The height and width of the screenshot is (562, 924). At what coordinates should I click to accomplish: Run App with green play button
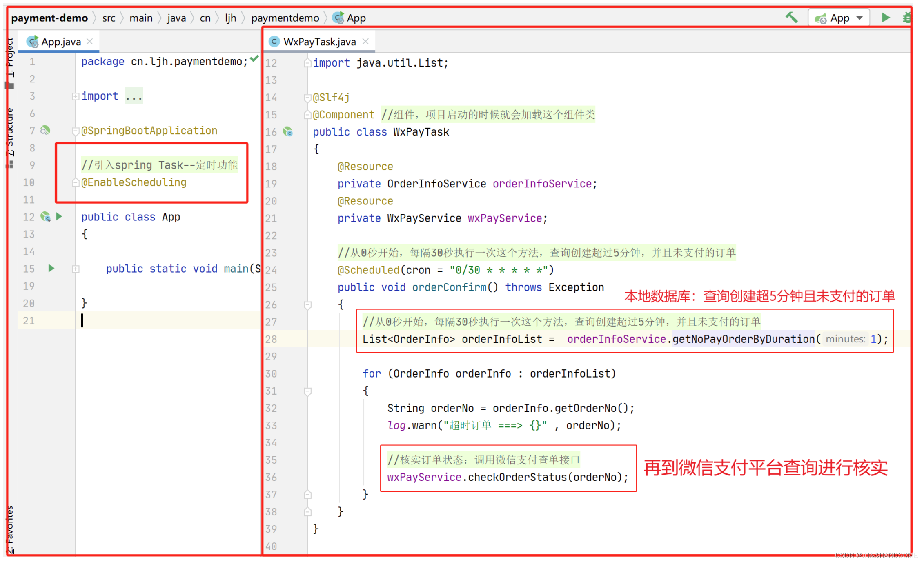tap(885, 18)
